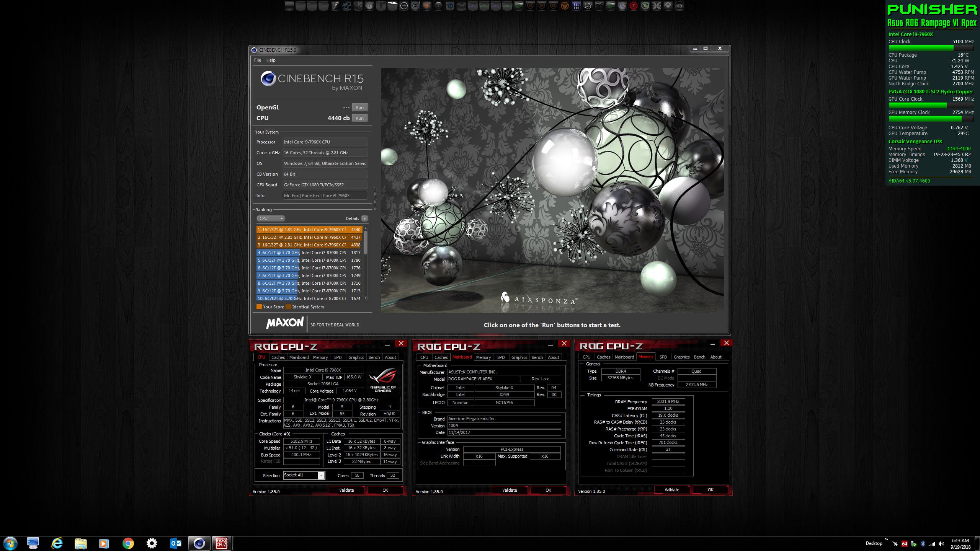Run the OpenGL benchmark
980x551 pixels.
click(x=359, y=108)
